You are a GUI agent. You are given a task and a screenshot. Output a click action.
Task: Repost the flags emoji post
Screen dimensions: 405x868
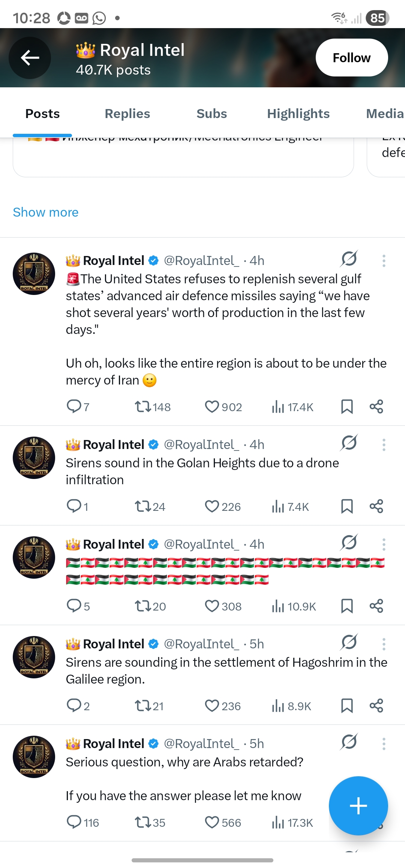point(143,606)
